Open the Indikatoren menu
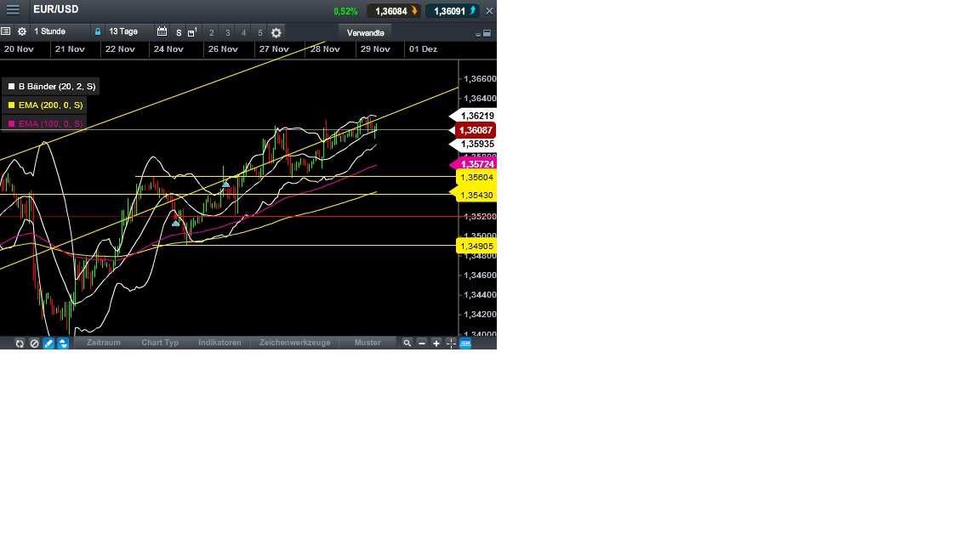 tap(219, 343)
